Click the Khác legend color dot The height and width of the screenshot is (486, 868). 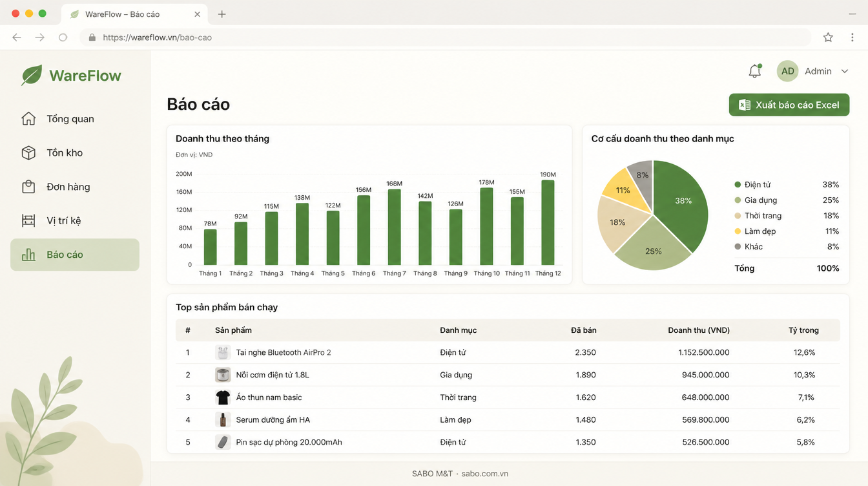point(738,247)
